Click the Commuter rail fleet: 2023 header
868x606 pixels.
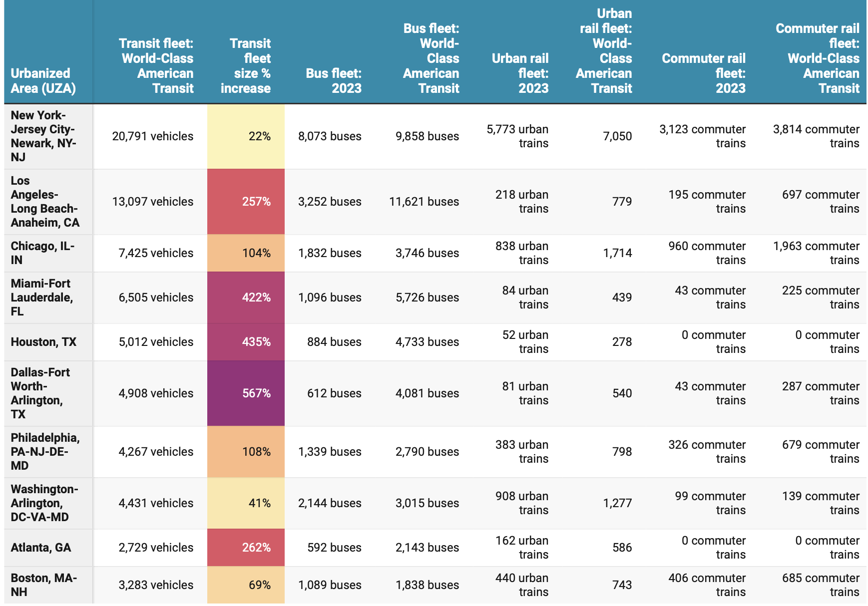703,73
